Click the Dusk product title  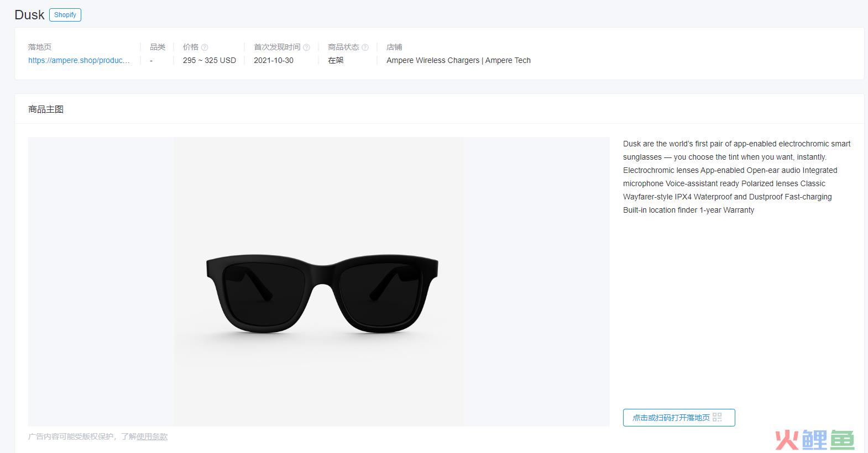coord(29,15)
